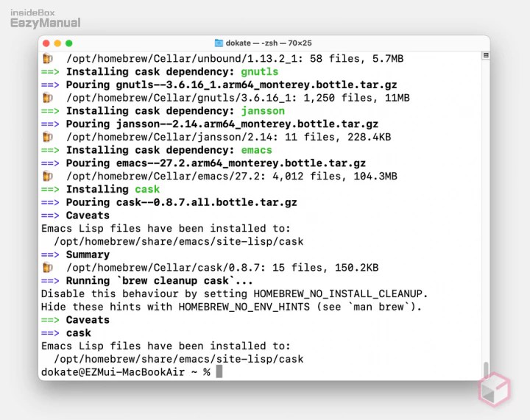Click the yellow minimize window button

(57, 43)
